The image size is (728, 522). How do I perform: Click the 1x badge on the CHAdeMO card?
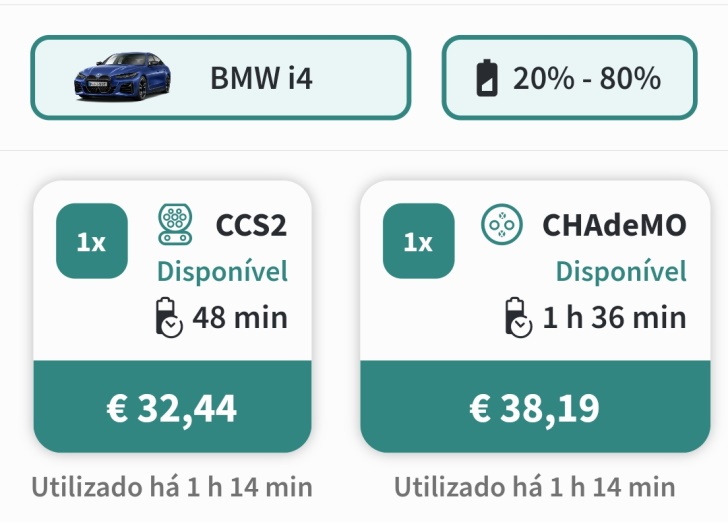418,241
